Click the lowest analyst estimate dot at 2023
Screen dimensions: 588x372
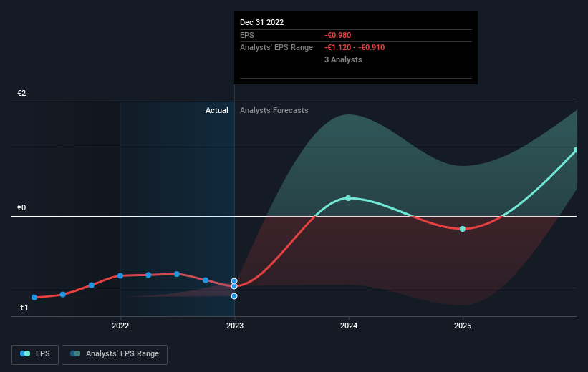coord(234,296)
